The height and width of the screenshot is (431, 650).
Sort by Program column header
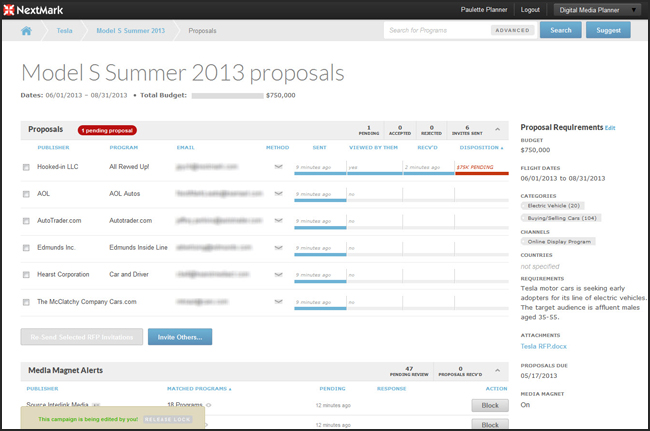click(x=124, y=148)
